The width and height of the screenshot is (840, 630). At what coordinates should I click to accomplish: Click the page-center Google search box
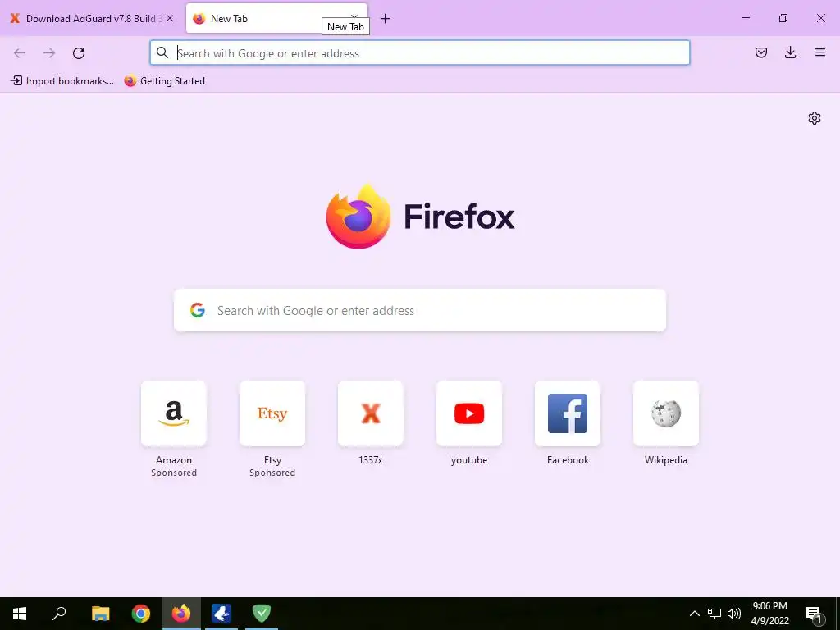(419, 310)
